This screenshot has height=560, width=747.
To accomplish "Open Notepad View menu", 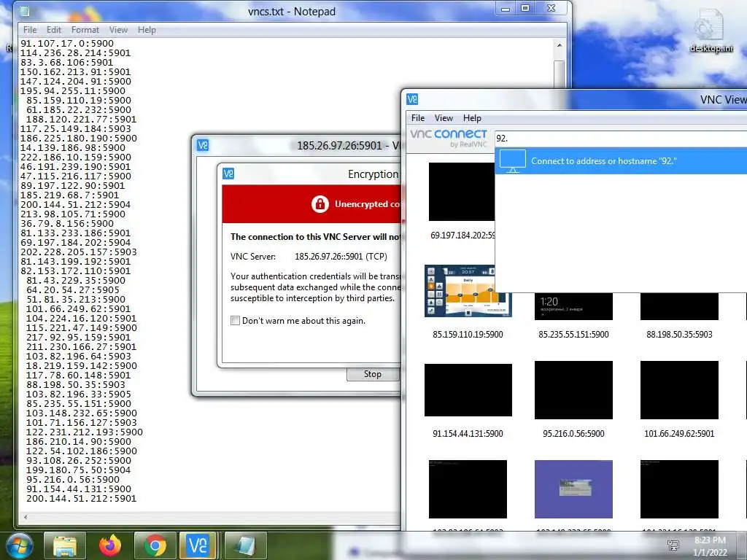I will 118,29.
